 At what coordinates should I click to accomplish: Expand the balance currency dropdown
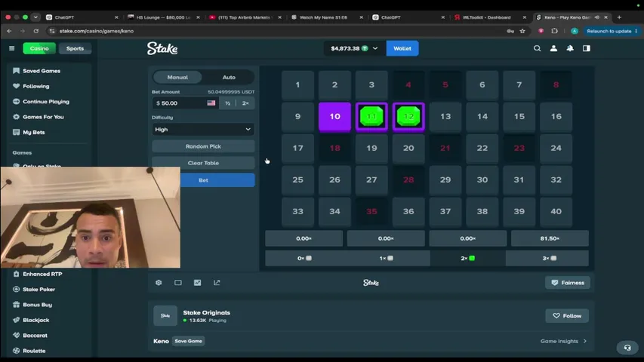click(x=375, y=48)
